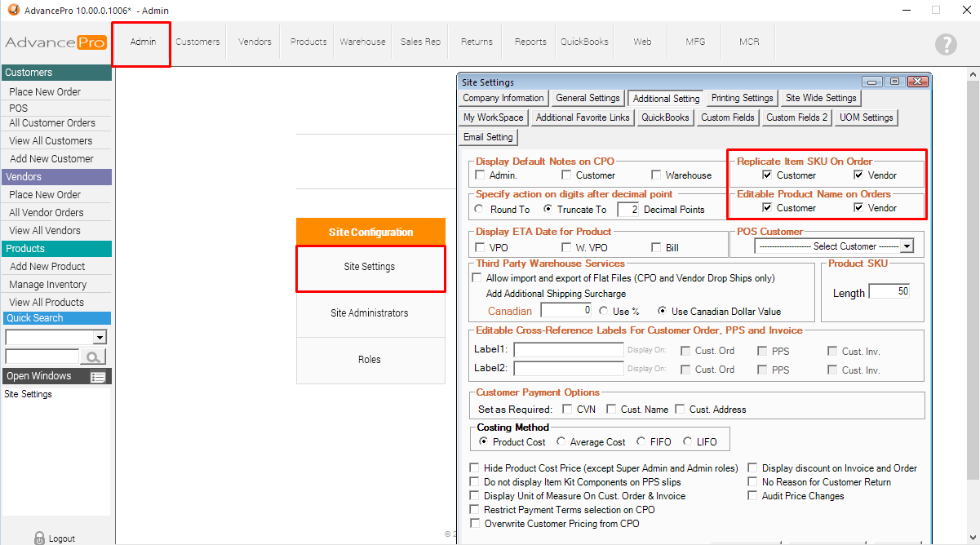Click the help question mark icon

coord(946,44)
